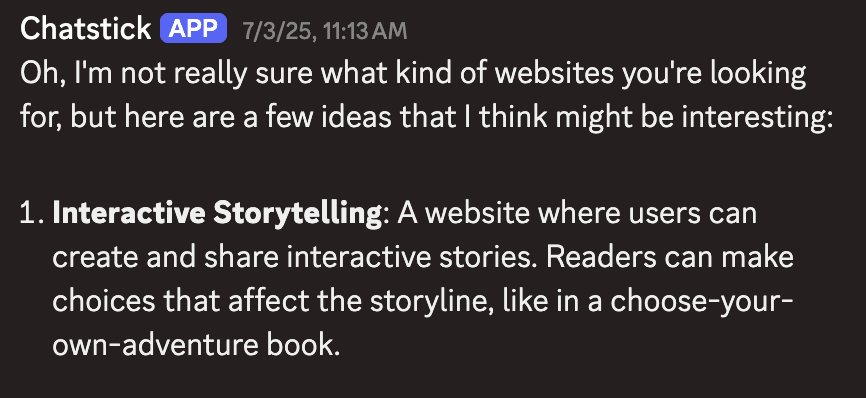Screen dimensions: 866x398
Task: Click the list number 1.
Action: 32,214
